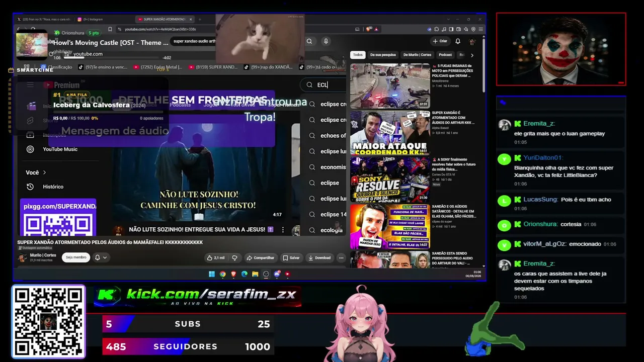Open YouTube notifications bell
The width and height of the screenshot is (644, 362).
coord(458,41)
